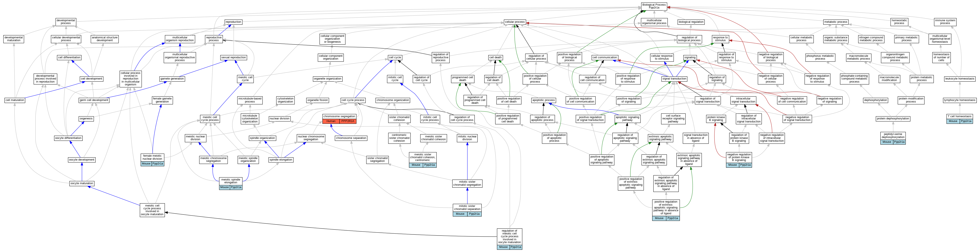
Task: Select the 'sister chromatid segregation' node
Action: tap(377, 159)
